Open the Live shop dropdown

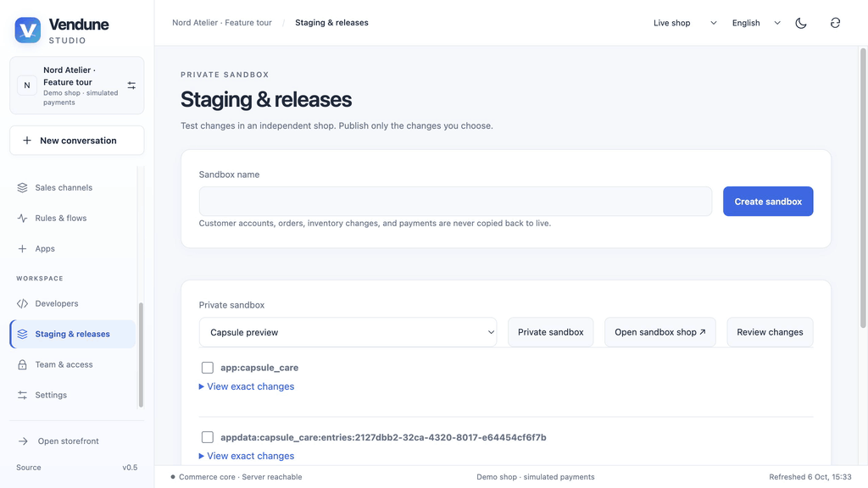(x=685, y=23)
